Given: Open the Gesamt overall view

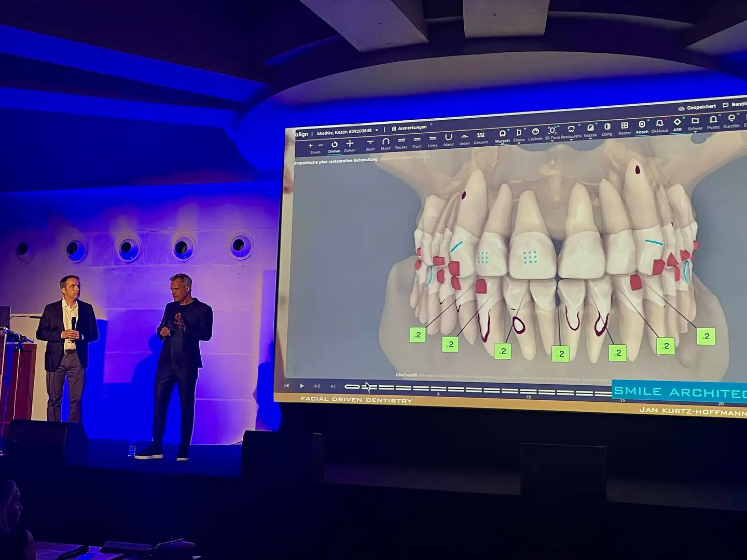Looking at the screenshot, I should tap(481, 137).
